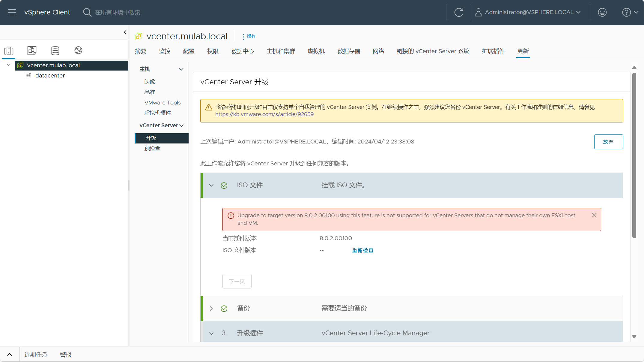Open the 摘要 tab
Screen dimensions: 644x362
[141, 51]
